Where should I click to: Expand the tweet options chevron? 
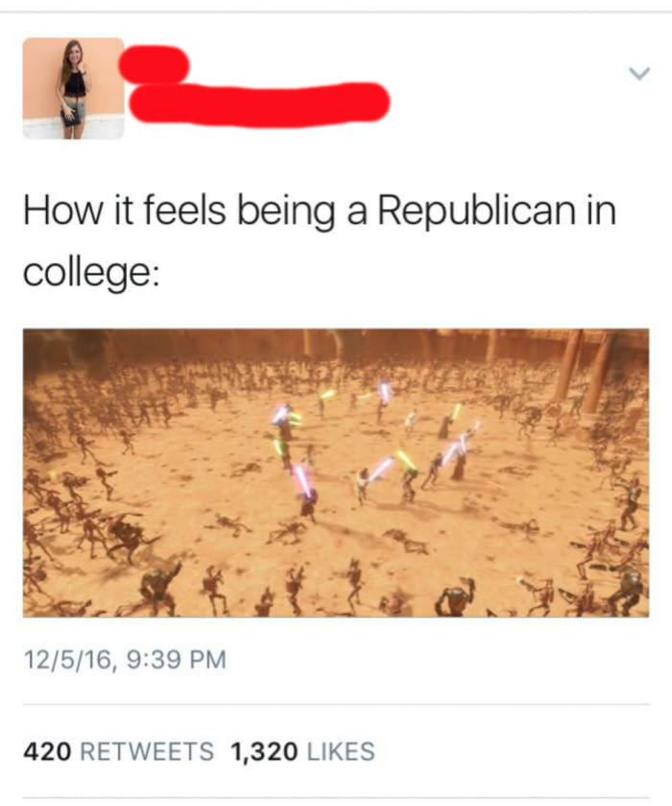tap(639, 74)
